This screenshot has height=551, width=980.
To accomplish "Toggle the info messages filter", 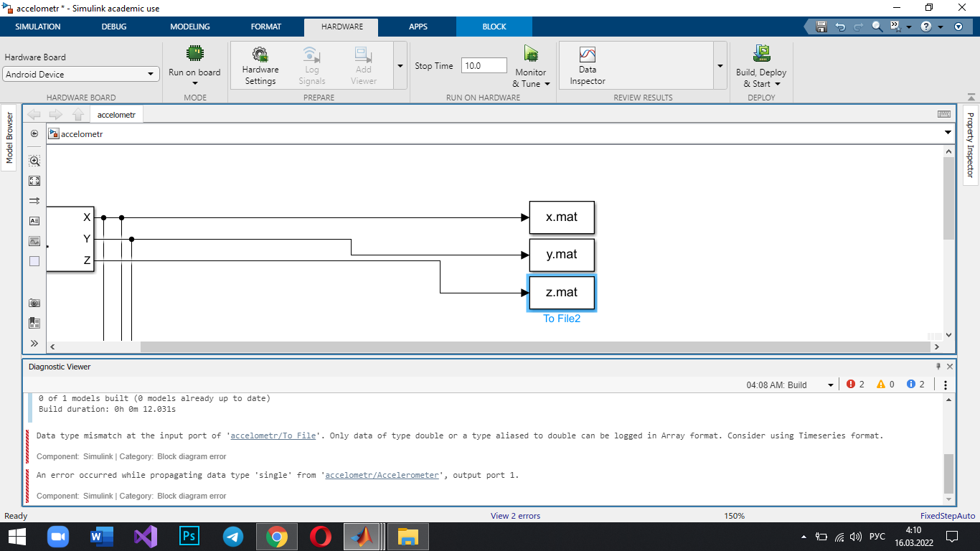I will pos(915,385).
